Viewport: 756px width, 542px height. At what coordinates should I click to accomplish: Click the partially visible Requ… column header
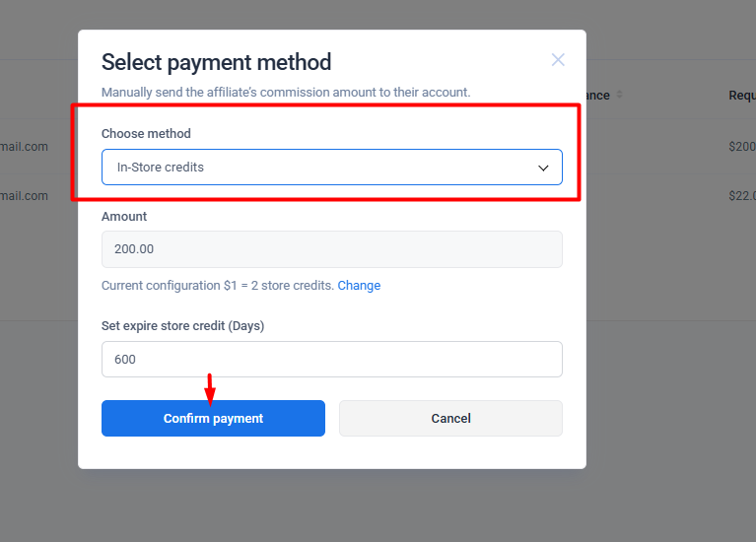(x=741, y=96)
